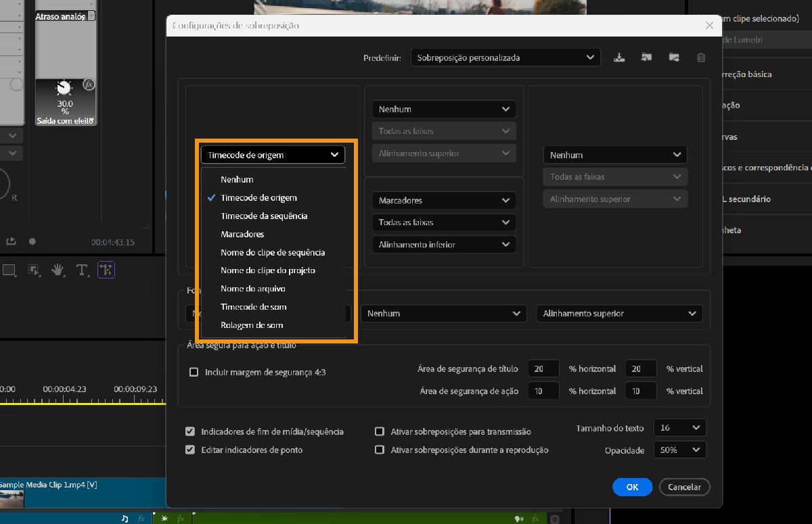This screenshot has height=524, width=812.
Task: Click the import presets folder icon
Action: pos(646,58)
